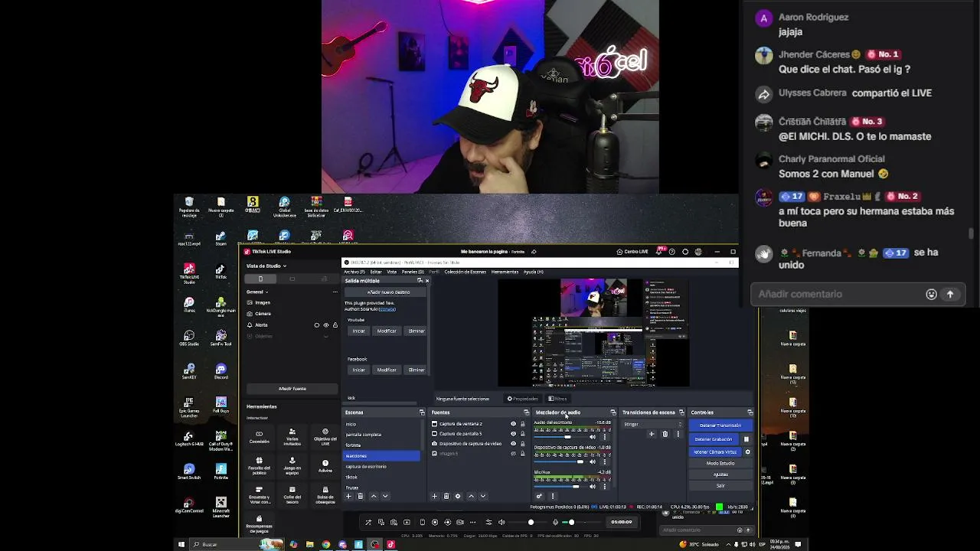Remove the selected source in Fuentes panel
This screenshot has width=980, height=551.
coord(446,496)
